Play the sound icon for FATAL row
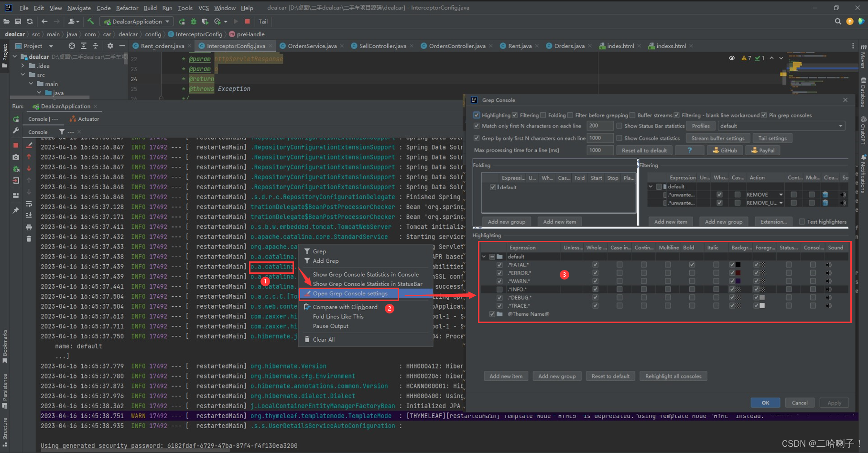This screenshot has height=453, width=868. [x=828, y=265]
